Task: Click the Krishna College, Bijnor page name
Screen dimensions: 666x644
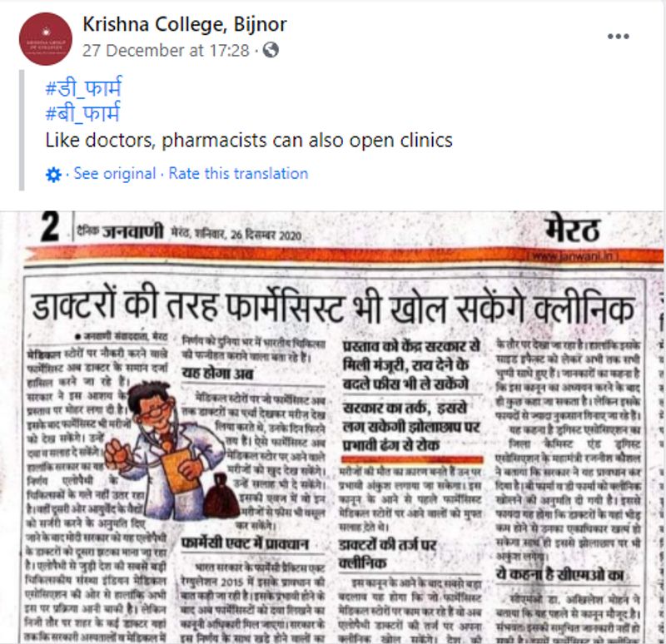Action: point(184,24)
